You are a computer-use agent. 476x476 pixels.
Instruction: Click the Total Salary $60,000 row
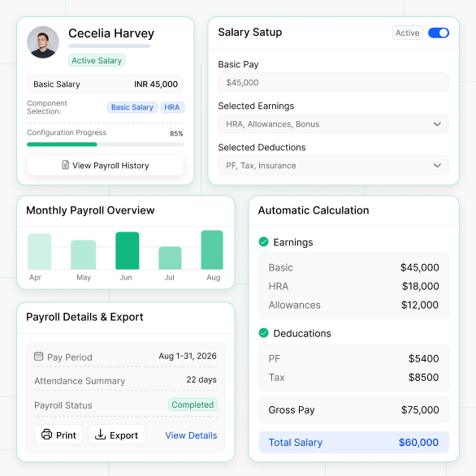[353, 443]
